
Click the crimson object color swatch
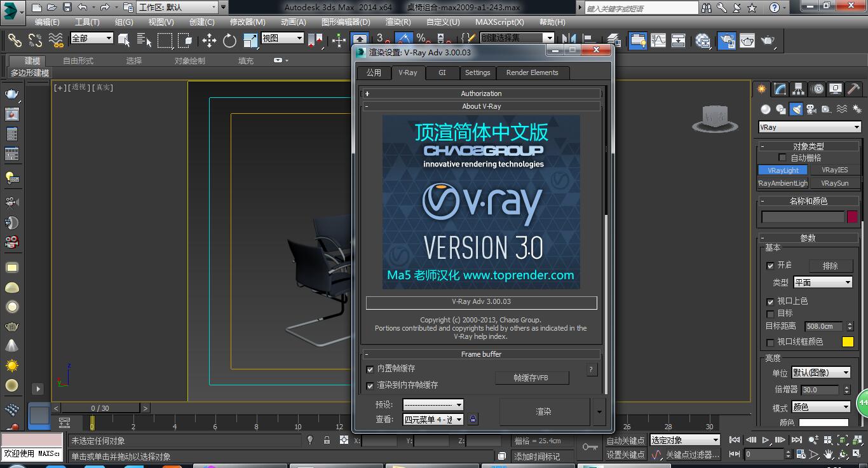(852, 217)
